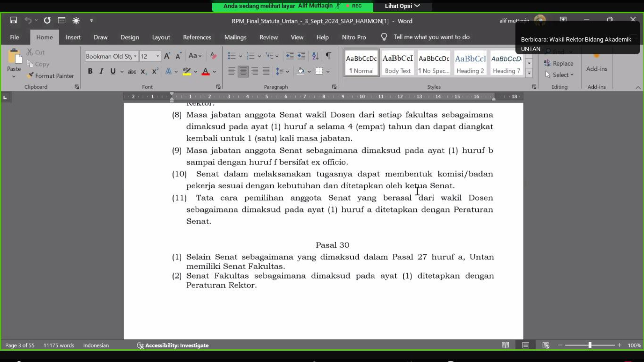Open the multilevel list menu
Image resolution: width=644 pixels, height=362 pixels.
tap(272, 56)
